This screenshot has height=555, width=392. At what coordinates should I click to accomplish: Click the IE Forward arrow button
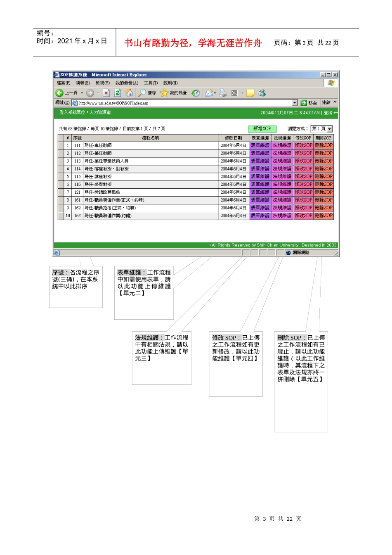pyautogui.click(x=90, y=93)
